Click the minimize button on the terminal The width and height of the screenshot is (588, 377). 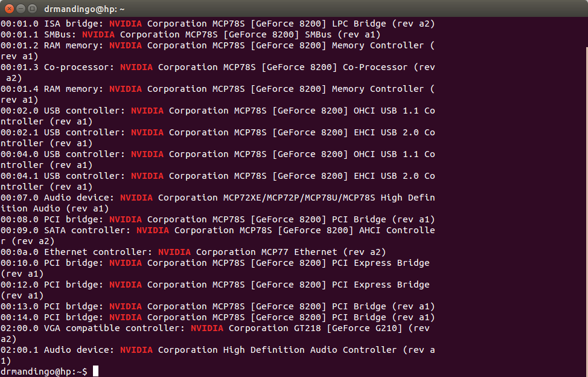click(19, 8)
